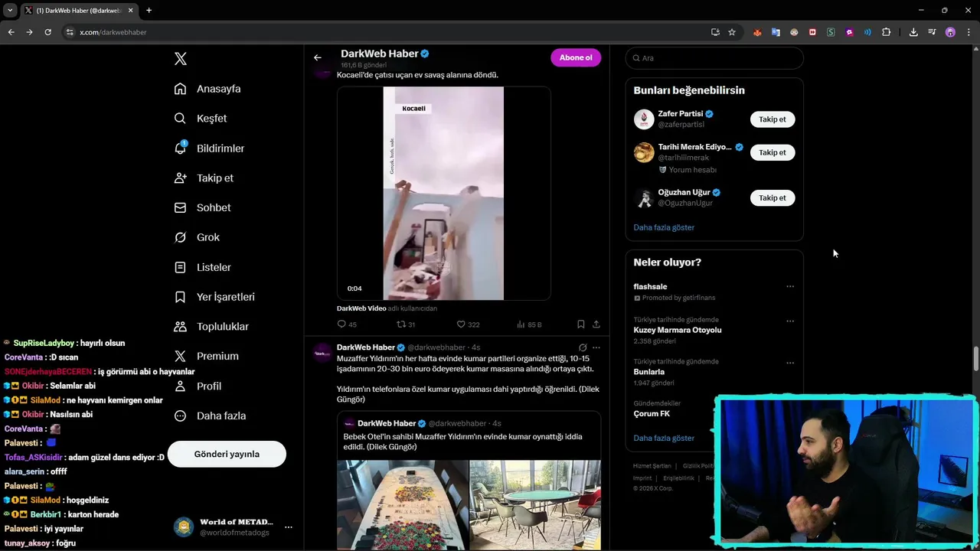The width and height of the screenshot is (980, 551).
Task: Open the Chrome profile avatar
Action: (950, 32)
